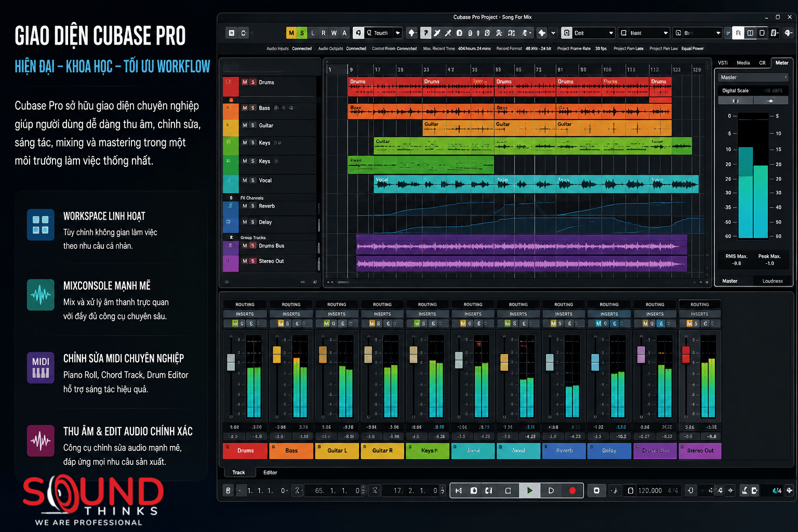Click the icon at the far right of toolbar
Screen dimensions: 798x532
tap(788, 33)
